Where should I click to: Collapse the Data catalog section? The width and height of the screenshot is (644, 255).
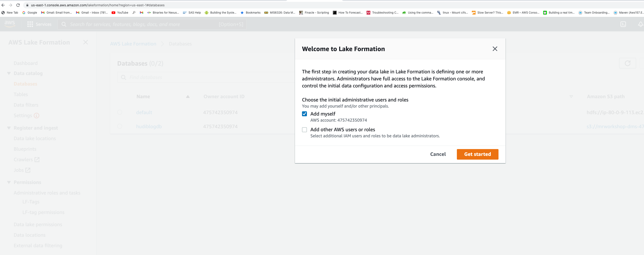tap(9, 73)
